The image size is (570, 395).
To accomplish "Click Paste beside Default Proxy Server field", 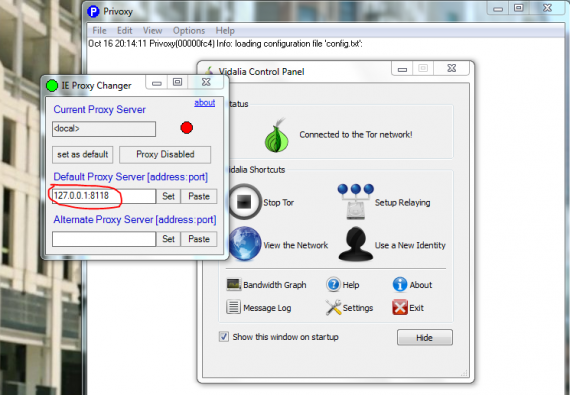I will (x=199, y=196).
